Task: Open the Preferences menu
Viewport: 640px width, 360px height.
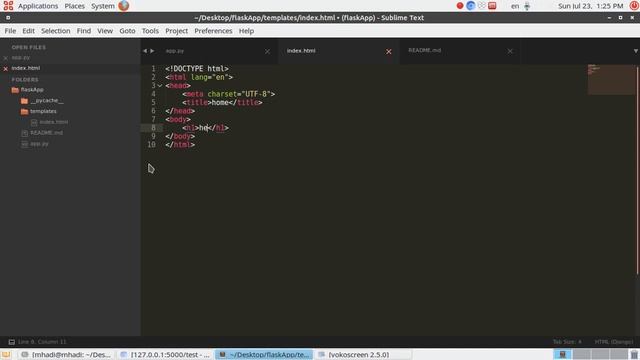Action: [x=213, y=31]
